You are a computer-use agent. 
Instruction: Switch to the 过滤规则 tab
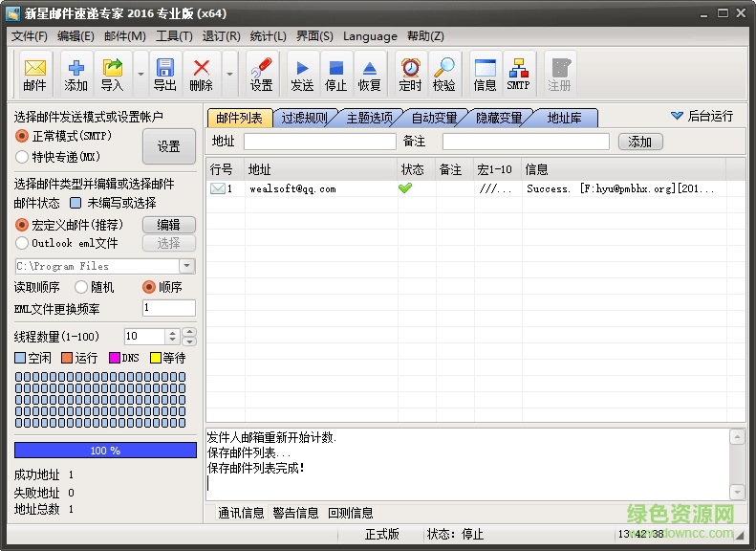304,119
